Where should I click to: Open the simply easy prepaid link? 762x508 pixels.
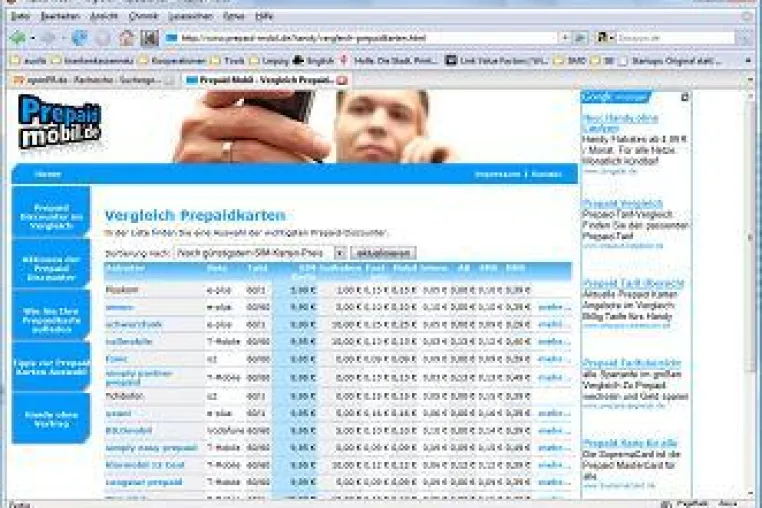152,448
